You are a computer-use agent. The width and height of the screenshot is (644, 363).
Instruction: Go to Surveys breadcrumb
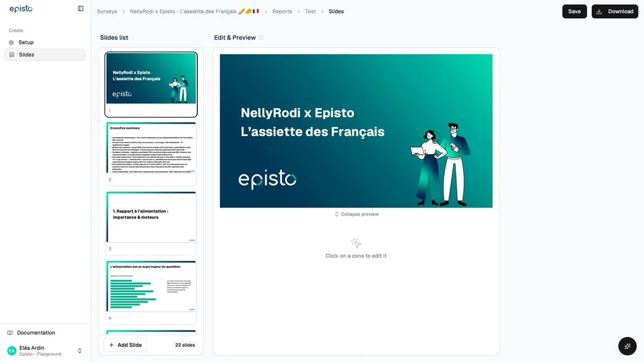[107, 12]
